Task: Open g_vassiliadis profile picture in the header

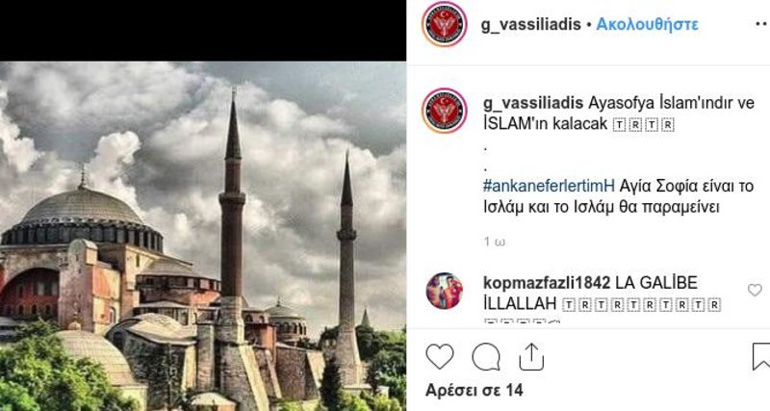Action: 444,24
